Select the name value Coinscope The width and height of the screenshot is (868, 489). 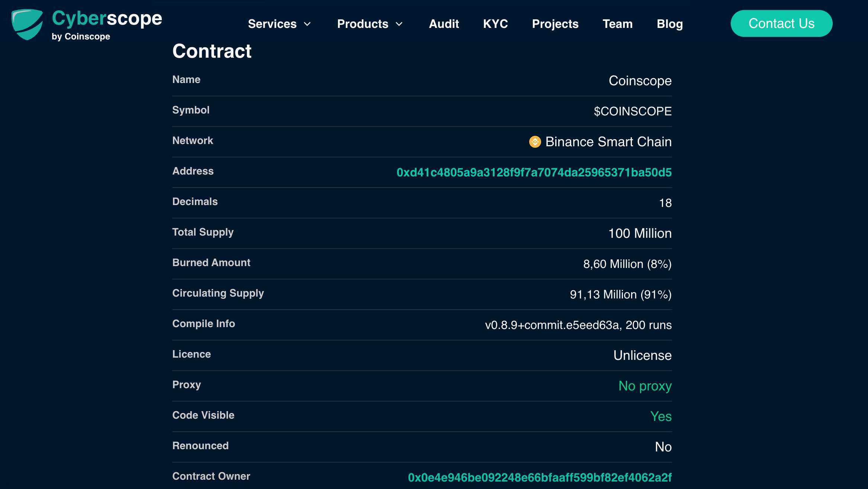point(640,81)
